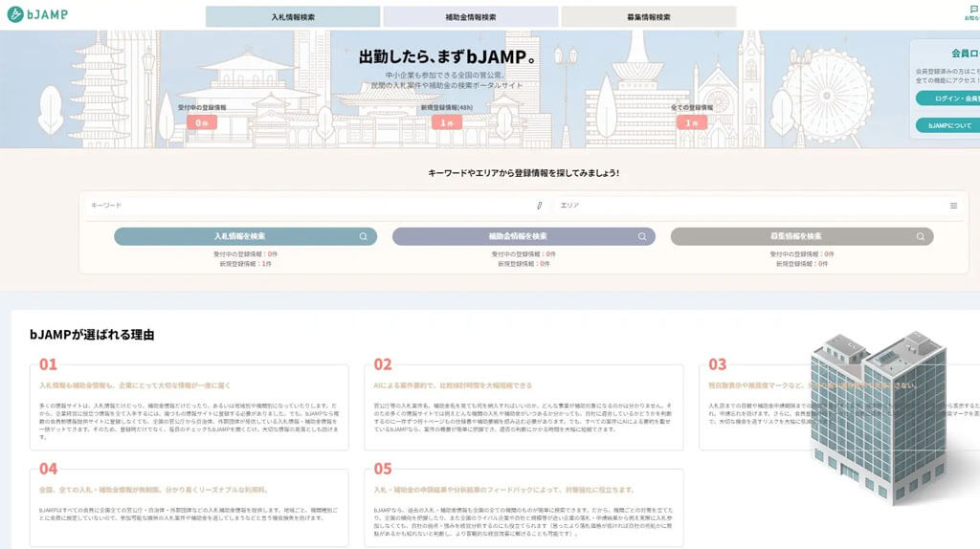Click the 募集情報を検索 button
Image resolution: width=980 pixels, height=549 pixels.
point(802,236)
